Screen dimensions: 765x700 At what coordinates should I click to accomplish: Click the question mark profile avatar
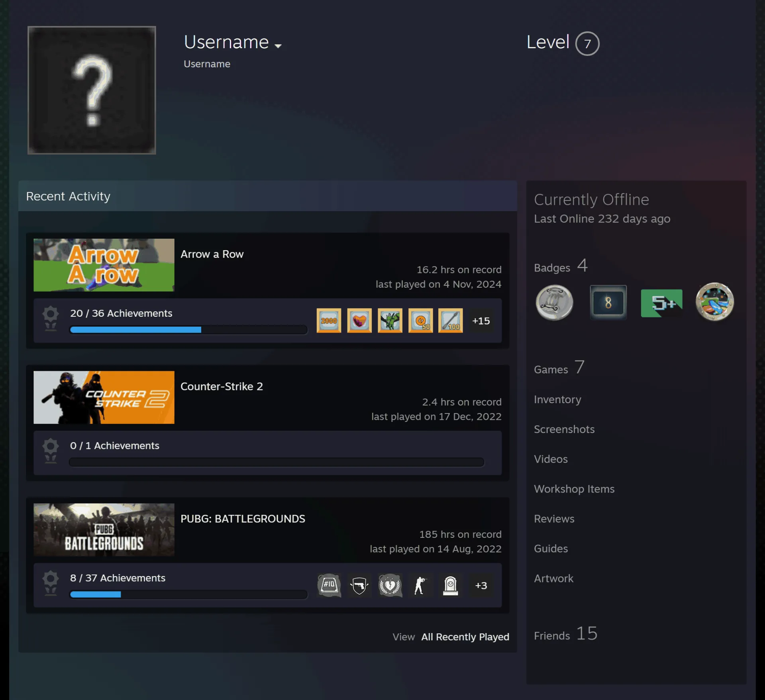92,90
